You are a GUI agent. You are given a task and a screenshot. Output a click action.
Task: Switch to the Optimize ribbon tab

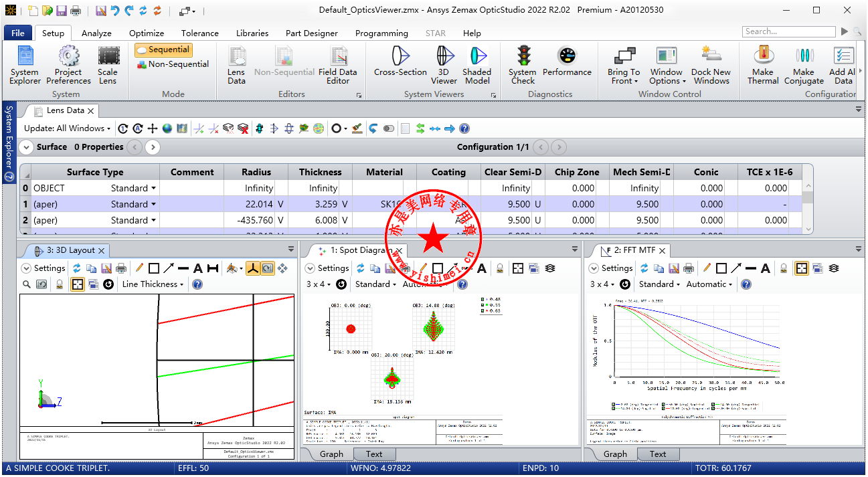click(x=147, y=33)
